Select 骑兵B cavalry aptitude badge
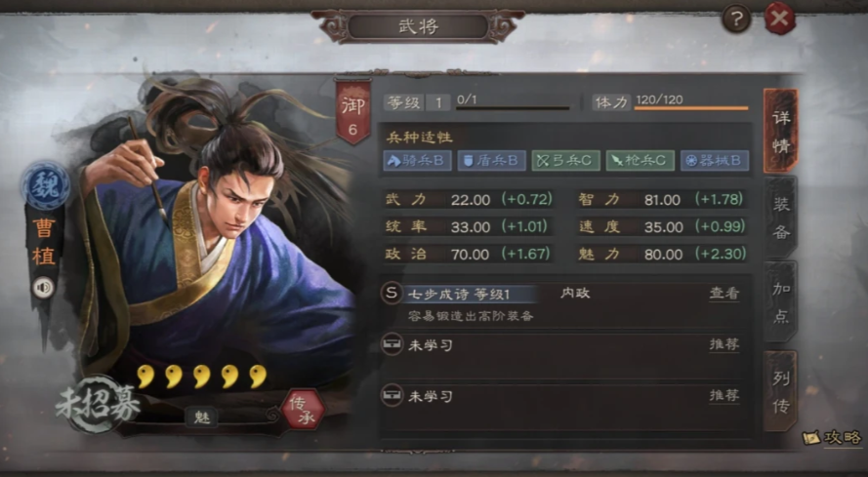The image size is (868, 477). (x=417, y=161)
